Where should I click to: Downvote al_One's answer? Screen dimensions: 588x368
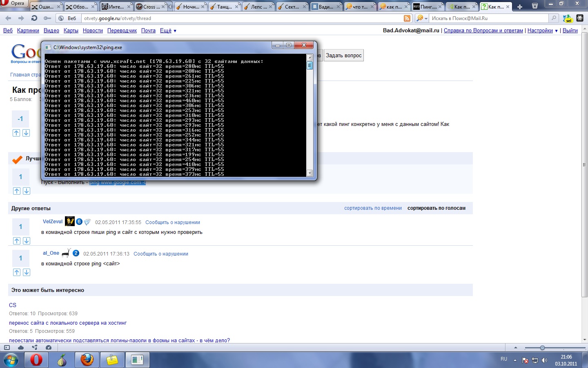27,272
